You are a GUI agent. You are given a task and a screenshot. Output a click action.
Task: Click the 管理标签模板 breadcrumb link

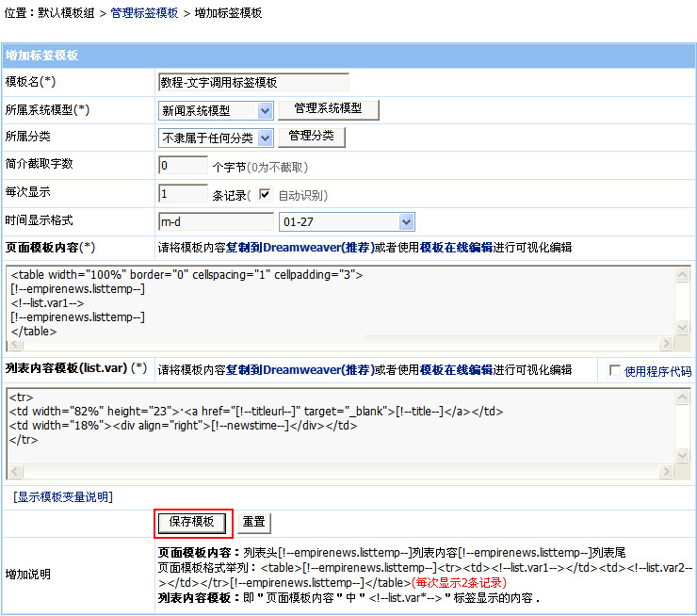click(144, 13)
